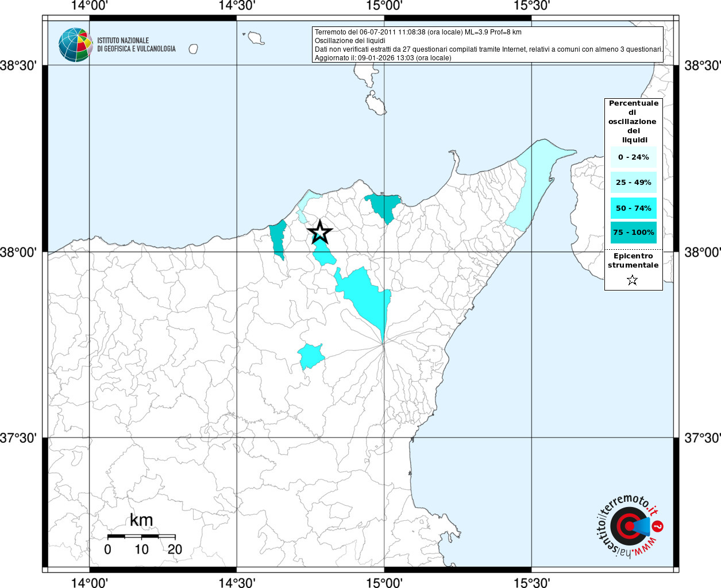The height and width of the screenshot is (588, 721).
Task: Click the scale bar '0' value
Action: point(108,550)
